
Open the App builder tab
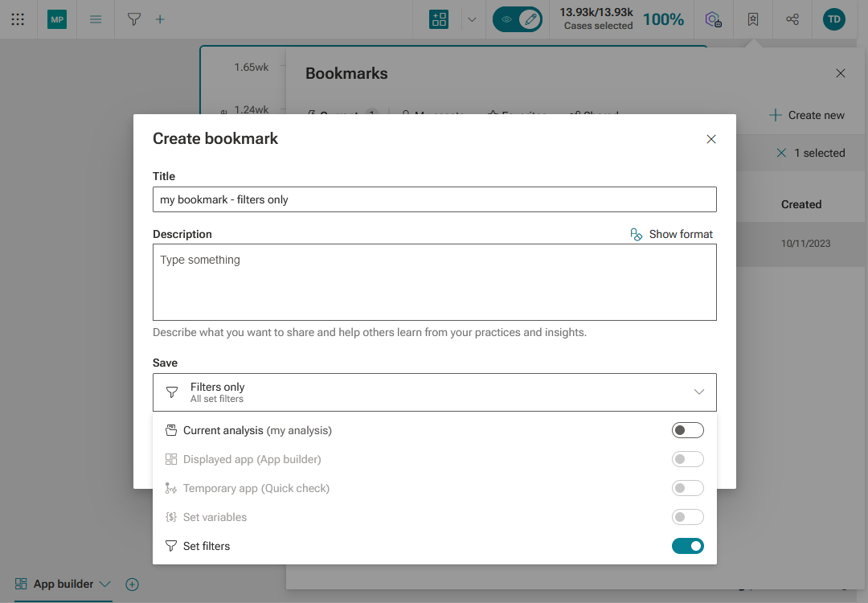pos(63,585)
